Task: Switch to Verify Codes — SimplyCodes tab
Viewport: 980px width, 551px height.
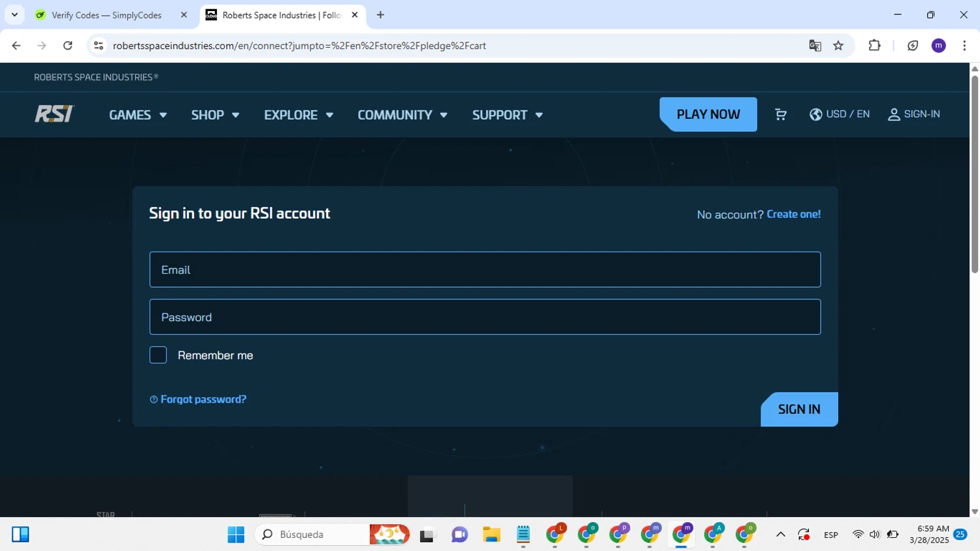Action: (106, 15)
